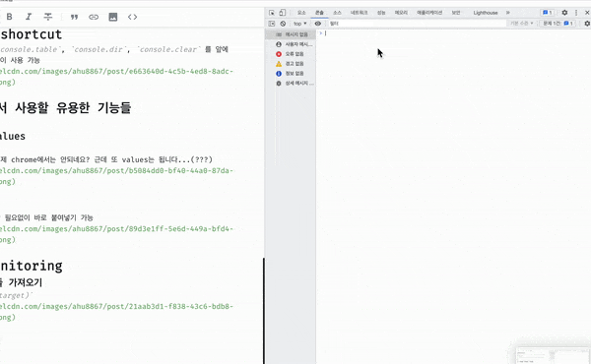Switch to the Lighthouse tab
Viewport: 591px width, 364px height.
click(486, 13)
